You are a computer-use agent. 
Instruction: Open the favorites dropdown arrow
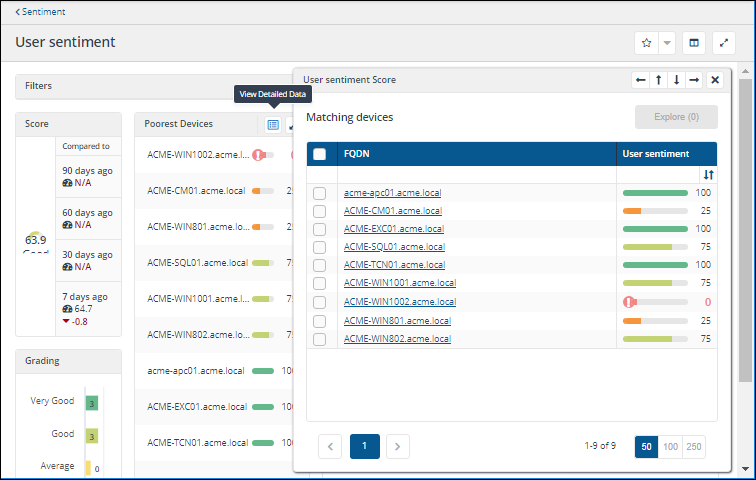coord(667,43)
